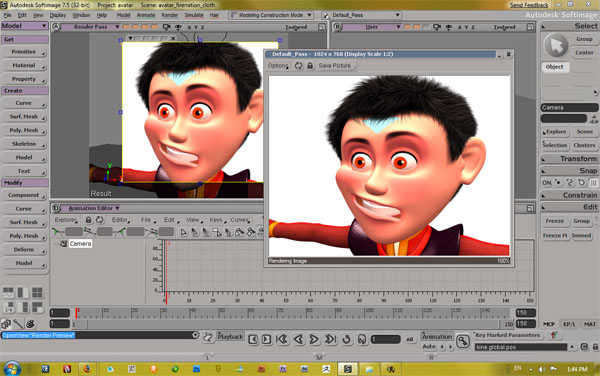Go to first frame playback button
This screenshot has width=600, height=376.
[x=282, y=339]
